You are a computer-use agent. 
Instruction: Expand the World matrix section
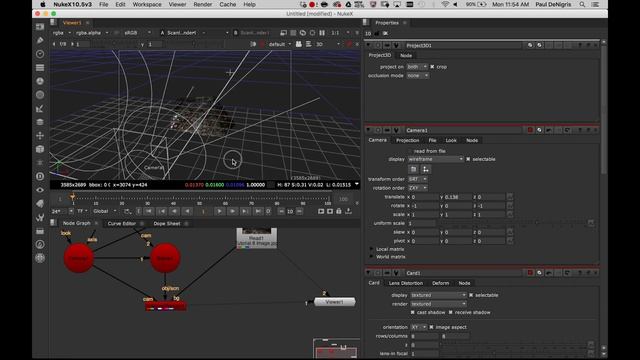click(371, 257)
